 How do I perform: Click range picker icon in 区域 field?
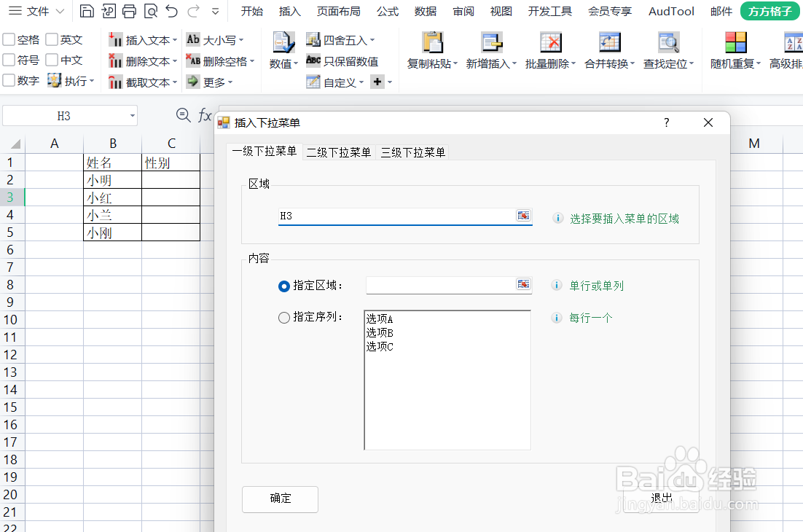523,216
